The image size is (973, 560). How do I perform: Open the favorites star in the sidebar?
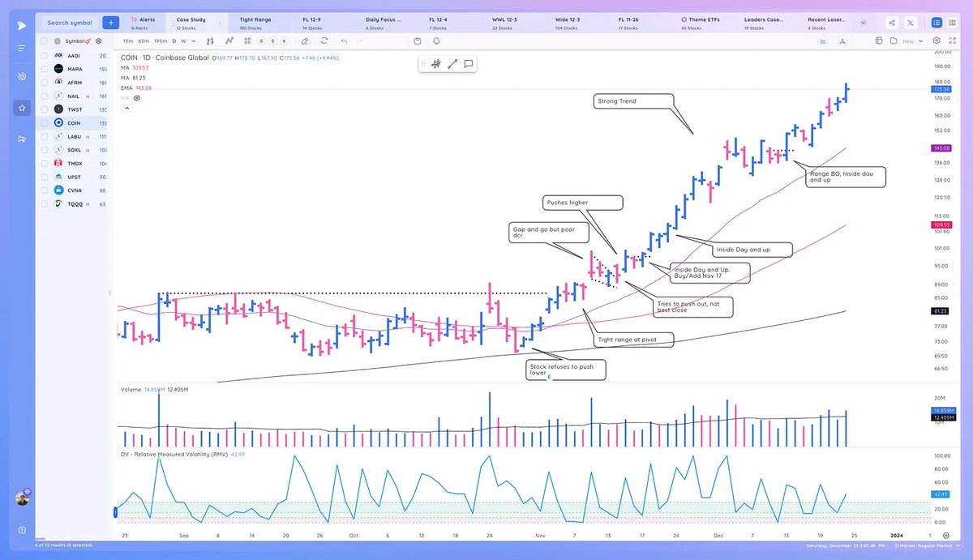click(x=22, y=108)
